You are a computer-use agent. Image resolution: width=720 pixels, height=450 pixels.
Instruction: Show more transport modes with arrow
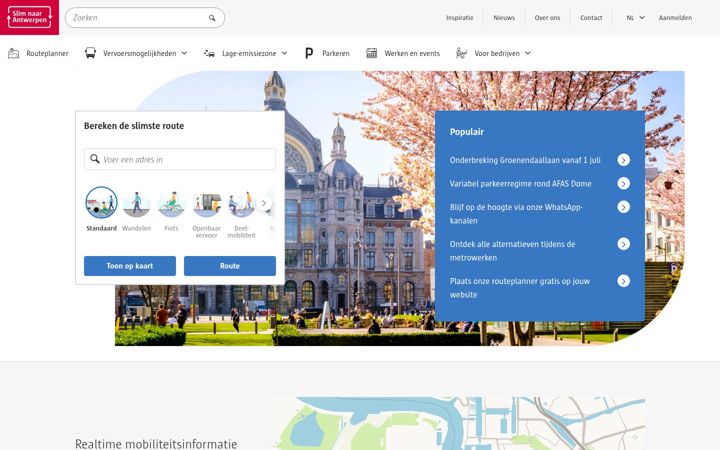click(264, 203)
